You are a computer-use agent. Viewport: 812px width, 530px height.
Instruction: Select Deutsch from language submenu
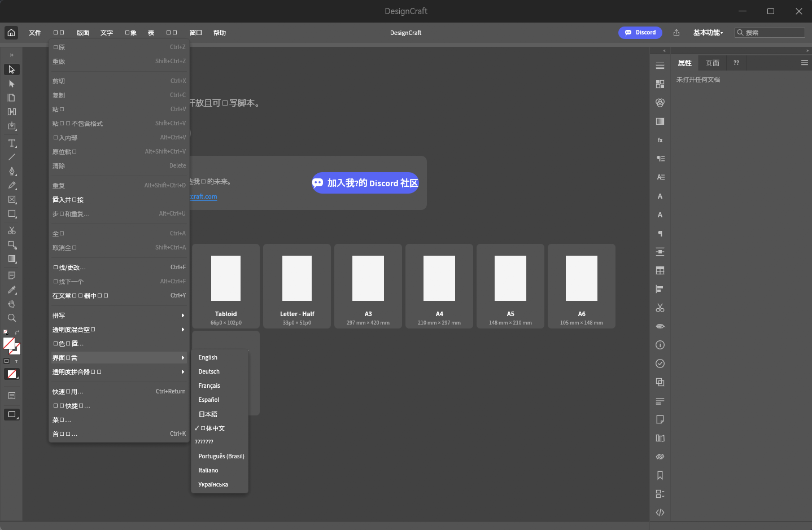(220, 371)
